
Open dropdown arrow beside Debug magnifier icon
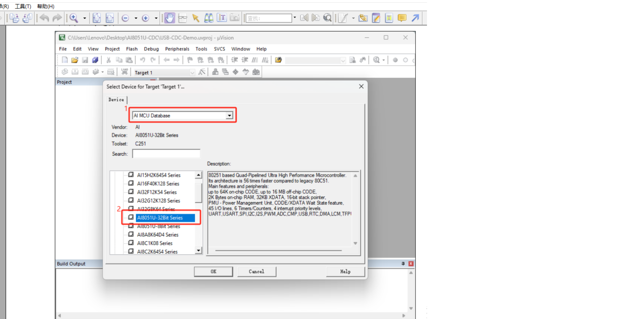point(384,60)
